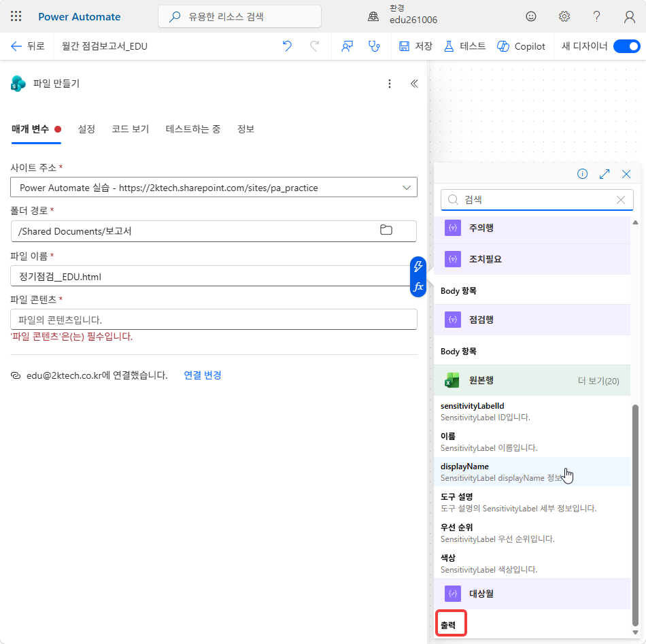This screenshot has width=646, height=644.
Task: Click the 파일 이름 field
Action: click(210, 276)
